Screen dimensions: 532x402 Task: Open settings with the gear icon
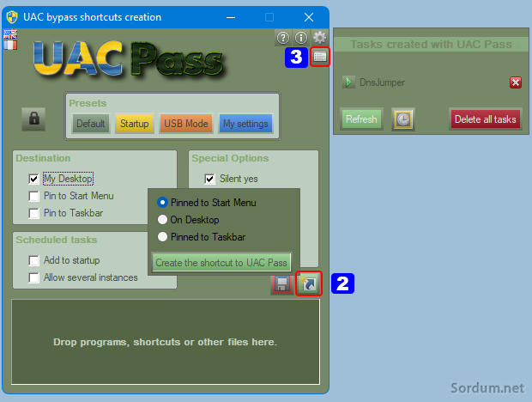[x=319, y=38]
